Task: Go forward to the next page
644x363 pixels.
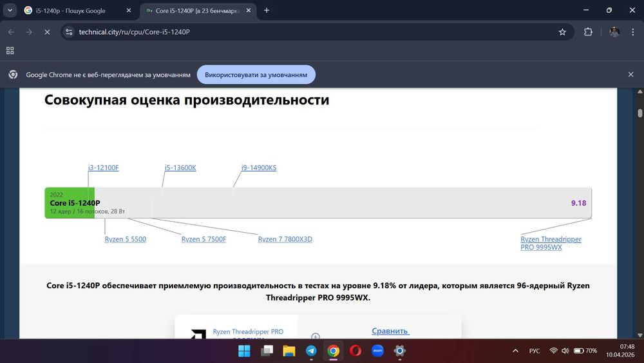Action: point(29,32)
